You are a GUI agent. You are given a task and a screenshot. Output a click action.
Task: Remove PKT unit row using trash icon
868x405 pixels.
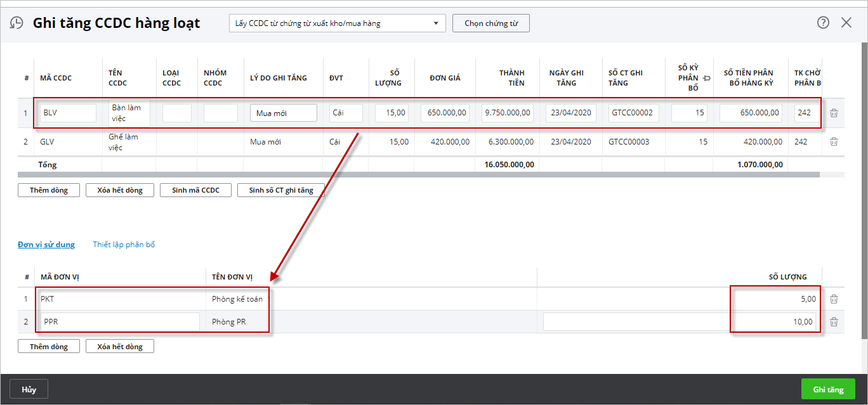pyautogui.click(x=834, y=299)
